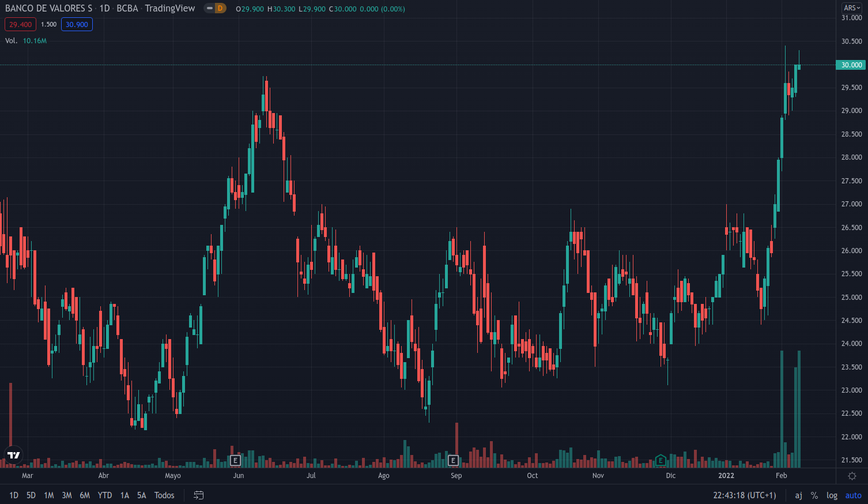Viewport: 868px width, 504px height.
Task: Click the 30.000 current price label
Action: (x=851, y=65)
